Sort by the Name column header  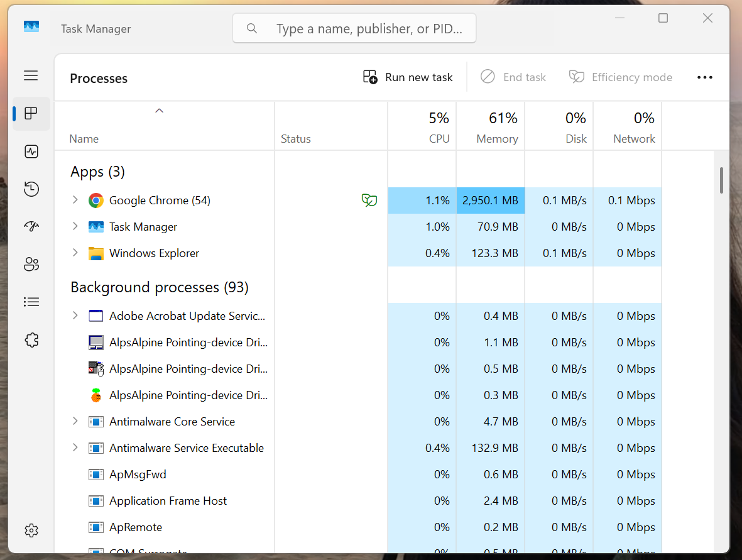click(x=164, y=126)
